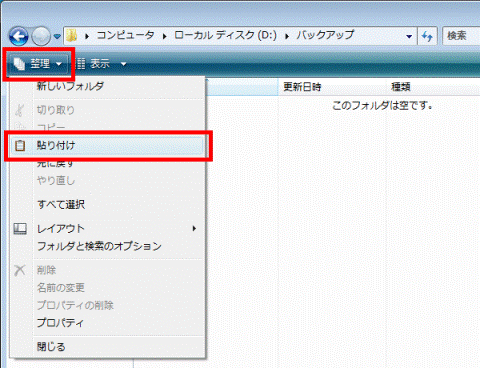This screenshot has height=368, width=480.
Task: Choose 貼り付け paste menu item
Action: click(x=107, y=146)
